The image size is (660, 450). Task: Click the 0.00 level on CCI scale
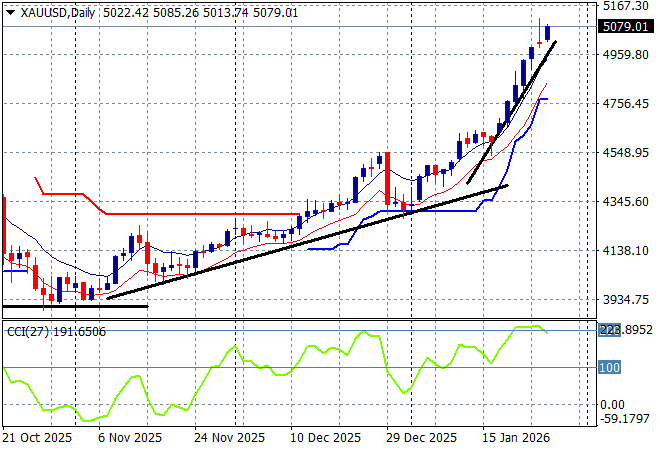click(x=614, y=405)
